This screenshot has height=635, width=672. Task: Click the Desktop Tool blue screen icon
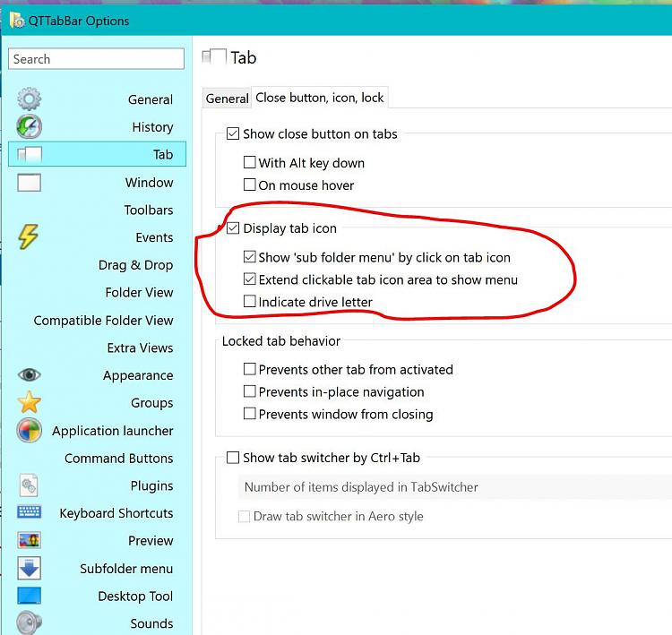(30, 596)
